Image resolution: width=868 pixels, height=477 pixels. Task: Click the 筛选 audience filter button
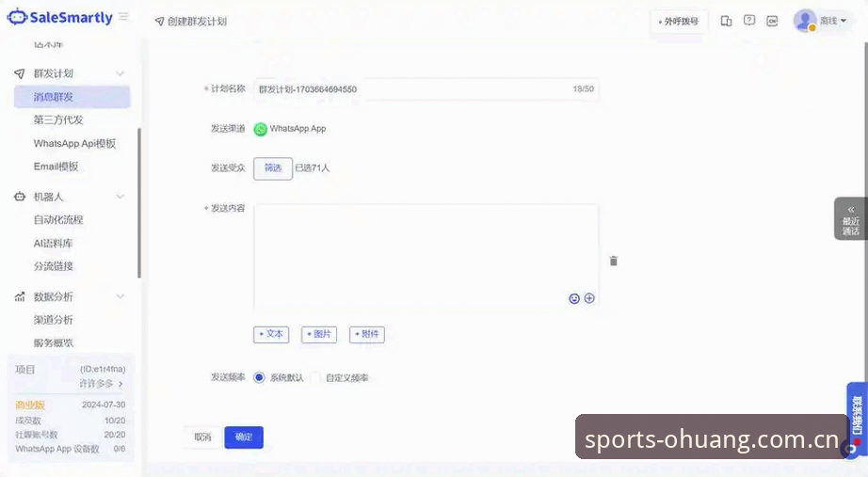[x=273, y=168]
